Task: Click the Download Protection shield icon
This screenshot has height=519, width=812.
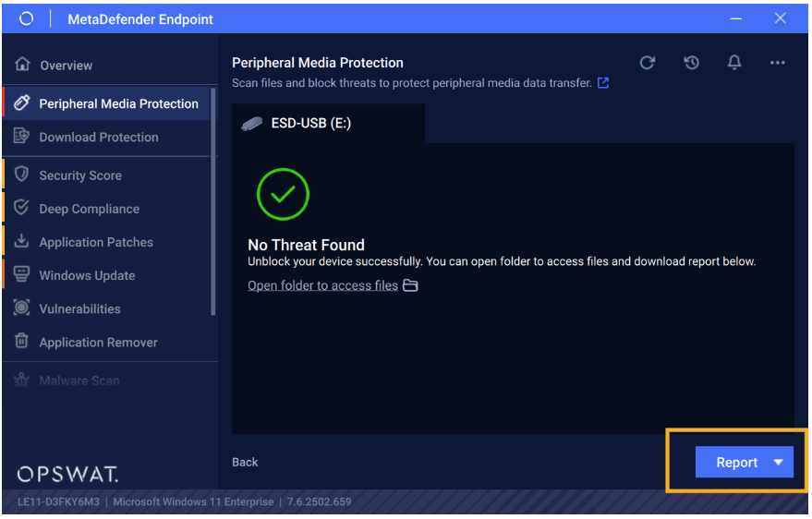Action: [x=22, y=136]
